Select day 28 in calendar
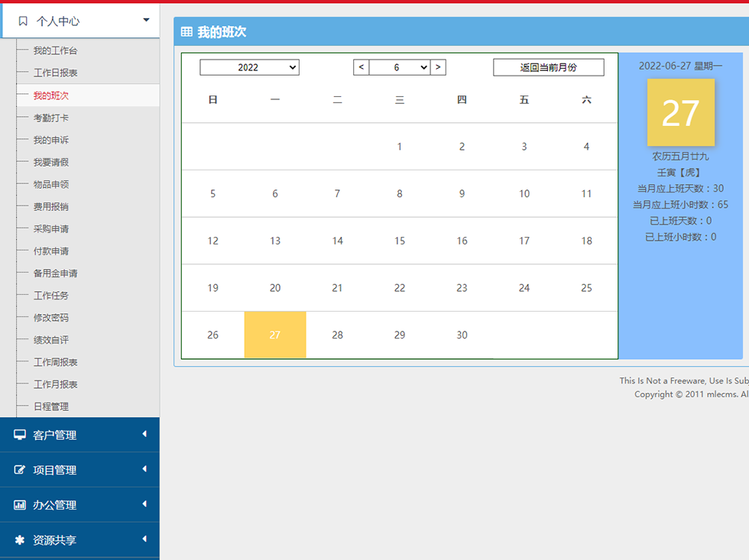This screenshot has width=749, height=560. click(337, 335)
